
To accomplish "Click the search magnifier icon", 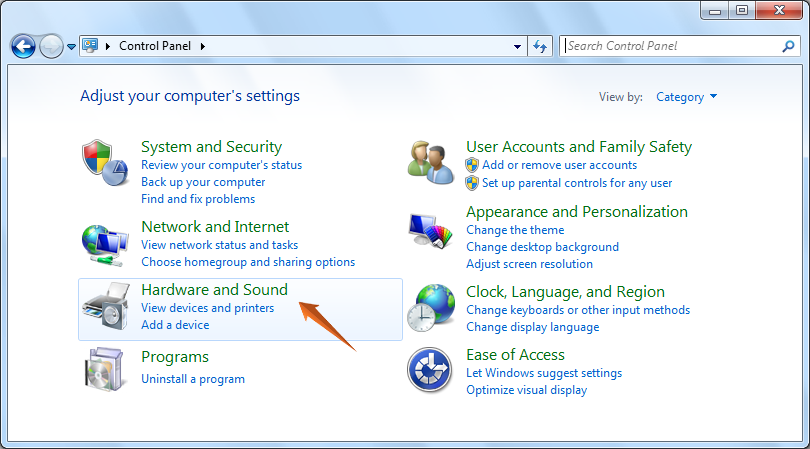I will click(788, 46).
